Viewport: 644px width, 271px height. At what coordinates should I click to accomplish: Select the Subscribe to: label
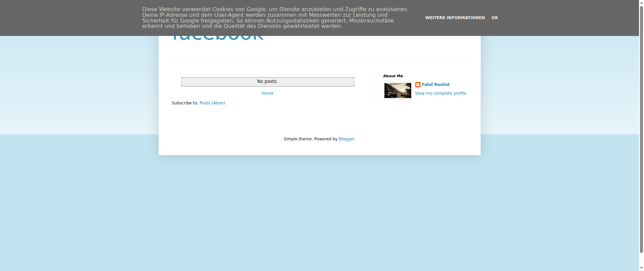pyautogui.click(x=185, y=103)
